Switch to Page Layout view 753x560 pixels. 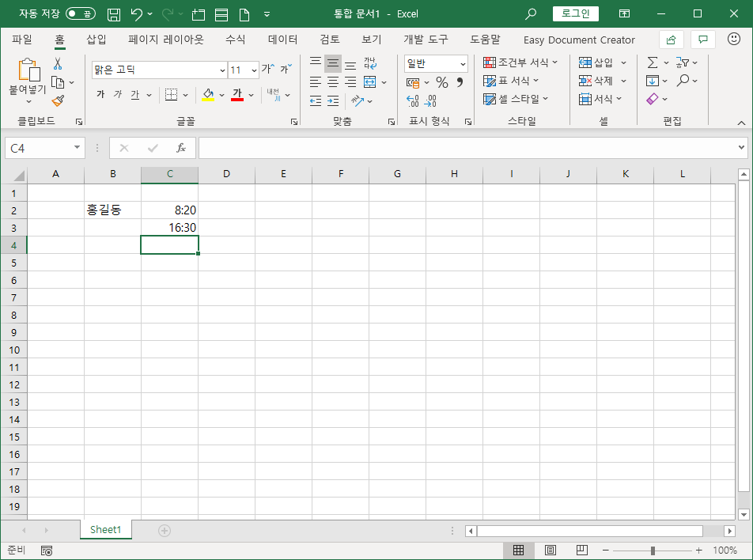551,550
